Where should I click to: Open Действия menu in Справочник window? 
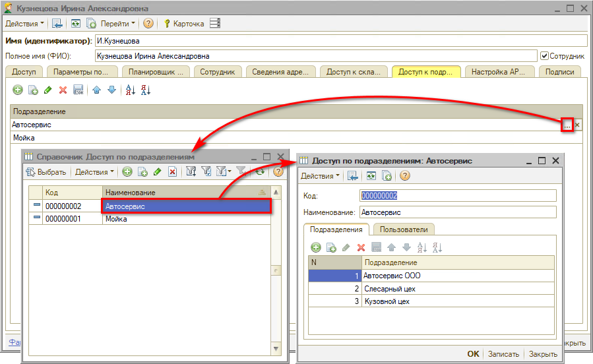[94, 172]
